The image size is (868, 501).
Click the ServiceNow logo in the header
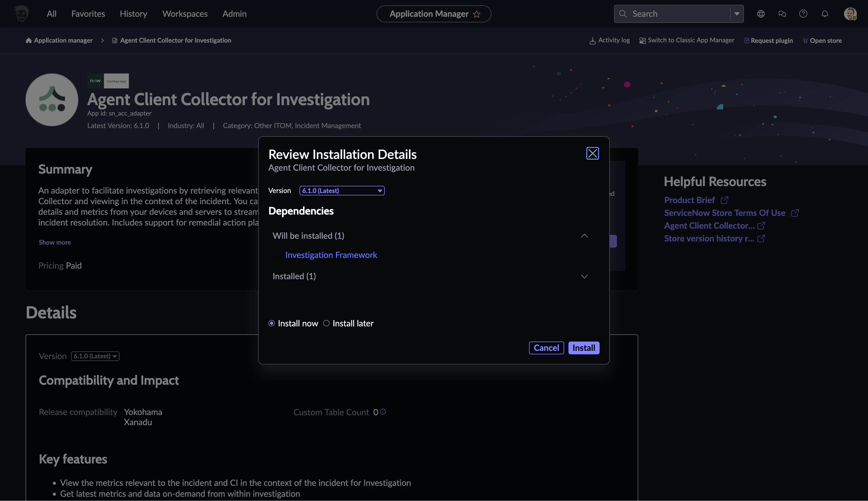click(21, 14)
